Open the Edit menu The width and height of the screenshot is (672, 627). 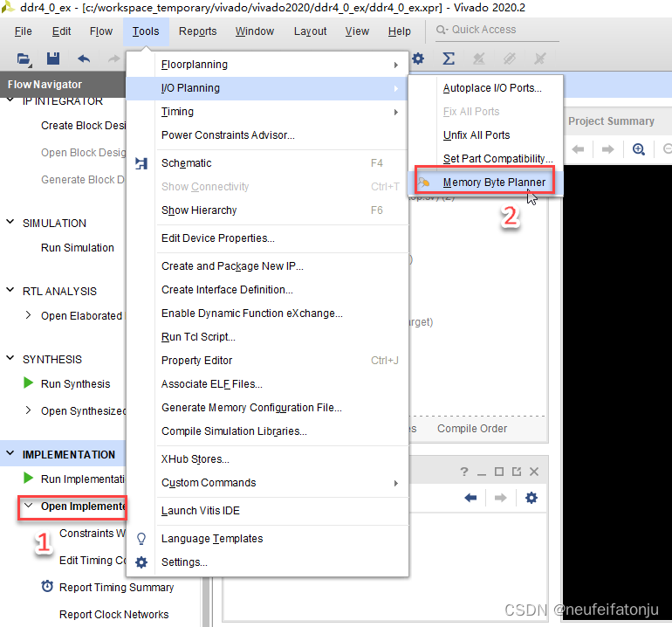click(61, 31)
